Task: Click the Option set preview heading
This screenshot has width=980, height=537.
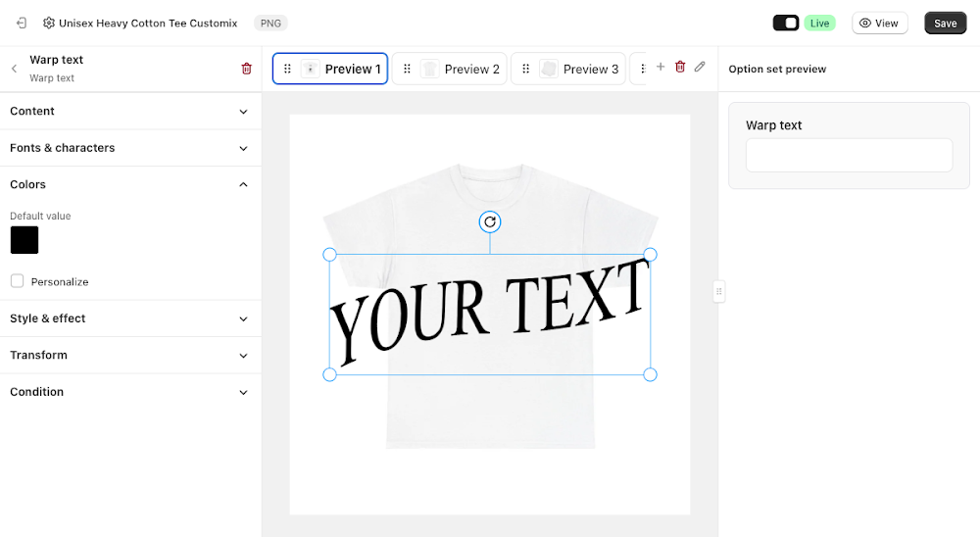Action: point(777,69)
